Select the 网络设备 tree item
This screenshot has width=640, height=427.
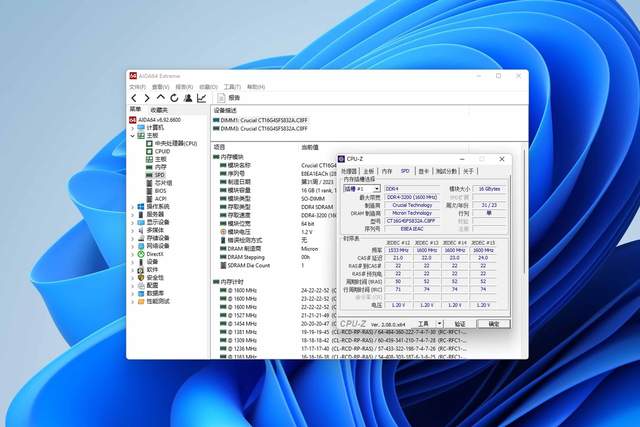[x=158, y=246]
